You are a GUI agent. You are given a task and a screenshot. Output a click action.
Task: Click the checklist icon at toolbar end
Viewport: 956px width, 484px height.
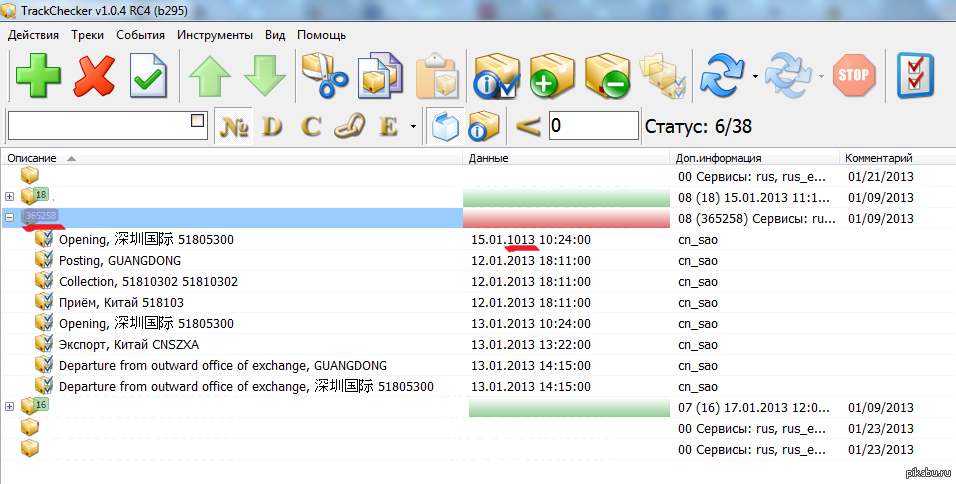[915, 76]
